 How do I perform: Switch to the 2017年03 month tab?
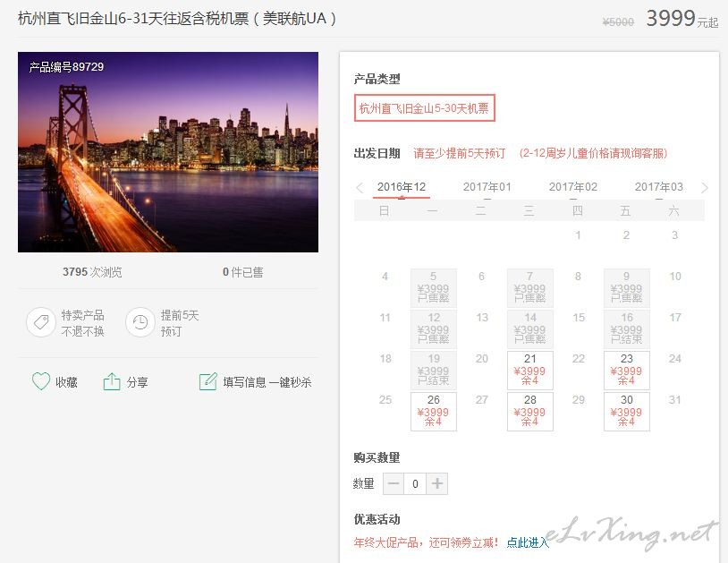(x=659, y=187)
